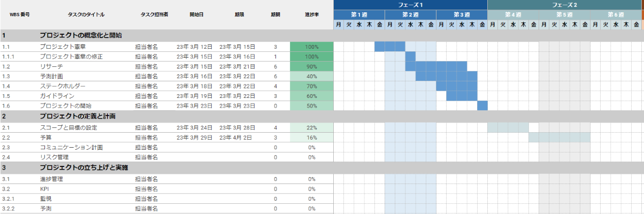Viewport: 644px width, 214px height.
Task: Select the フェーズ 2 header cell
Action: tap(564, 5)
